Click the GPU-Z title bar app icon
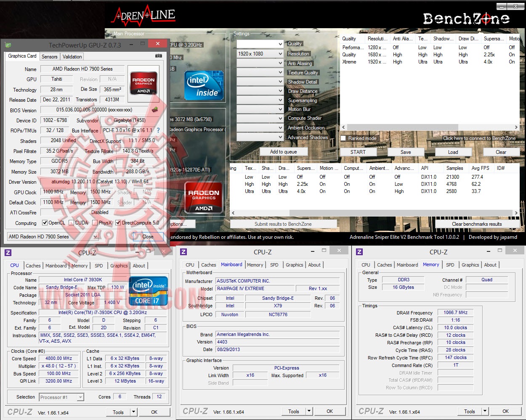This screenshot has height=420, width=526. [x=8, y=45]
